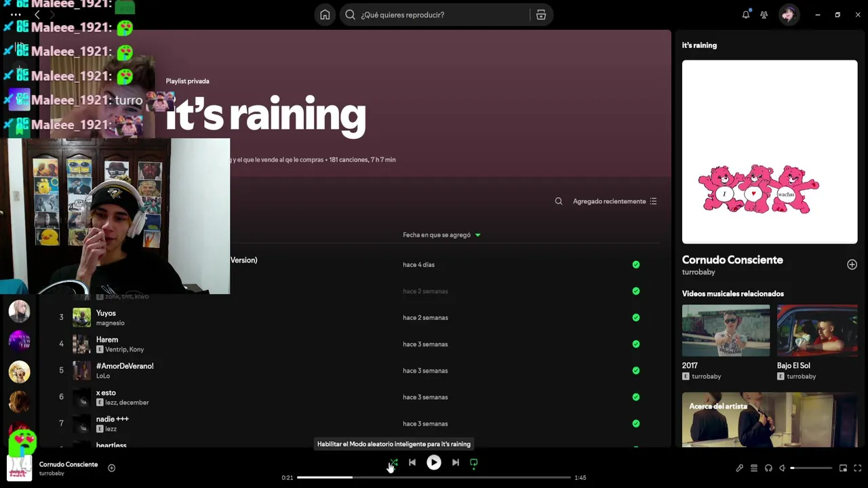Toggle saved checkmark for Harem
The image size is (868, 488).
tap(636, 344)
